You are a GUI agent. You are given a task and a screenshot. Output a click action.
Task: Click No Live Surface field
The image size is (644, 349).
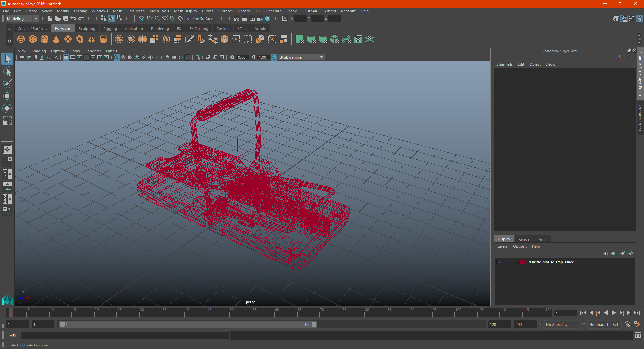click(x=202, y=19)
